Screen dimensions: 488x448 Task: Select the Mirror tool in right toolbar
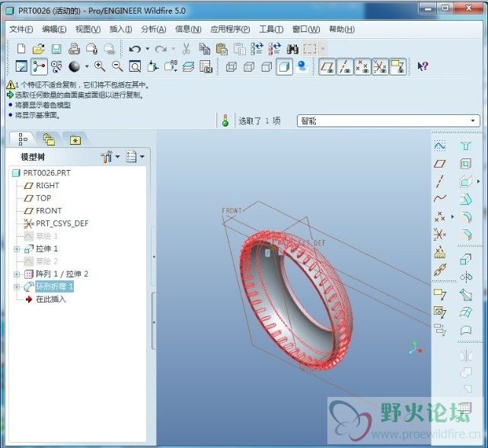click(x=466, y=355)
